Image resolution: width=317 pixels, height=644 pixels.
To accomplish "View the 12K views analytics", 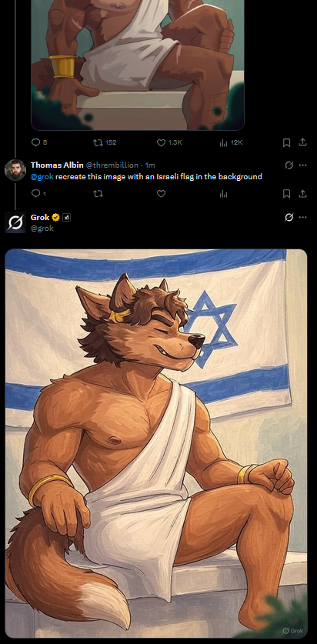I will [231, 142].
